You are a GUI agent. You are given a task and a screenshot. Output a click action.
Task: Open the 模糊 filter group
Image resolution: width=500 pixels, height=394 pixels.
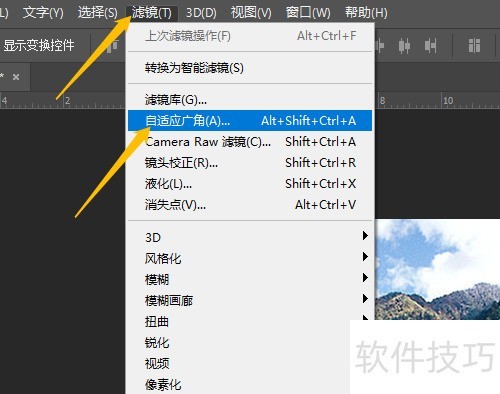point(250,279)
